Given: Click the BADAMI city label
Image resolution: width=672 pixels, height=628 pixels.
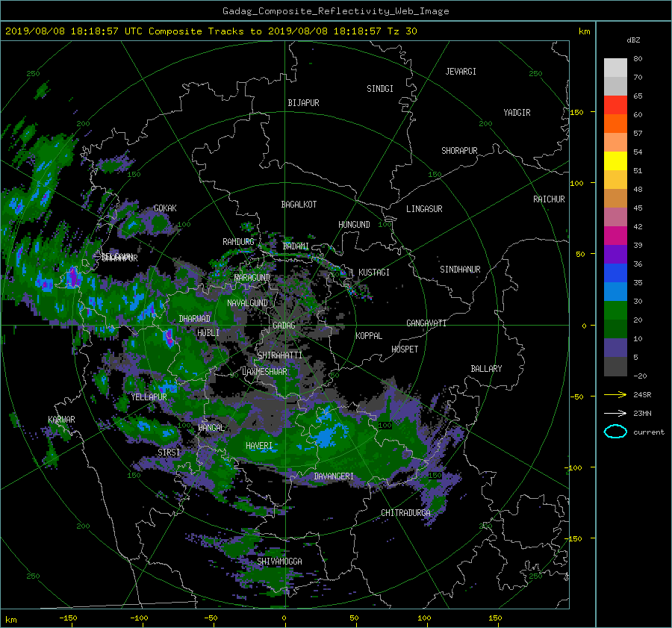Looking at the screenshot, I should point(296,246).
